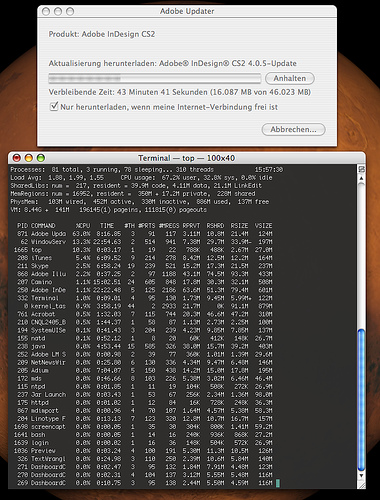Click the scroll-up arrow of Terminal scrollbar
This screenshot has height=500, width=380.
[x=361, y=179]
